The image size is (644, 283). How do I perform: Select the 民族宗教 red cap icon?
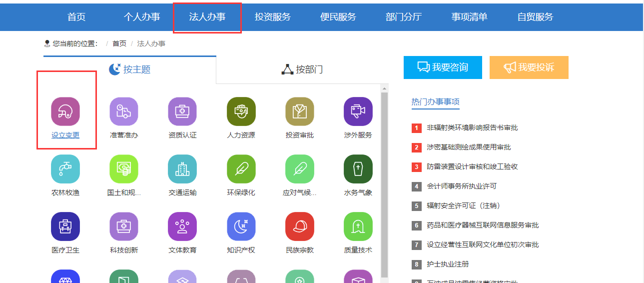299,226
